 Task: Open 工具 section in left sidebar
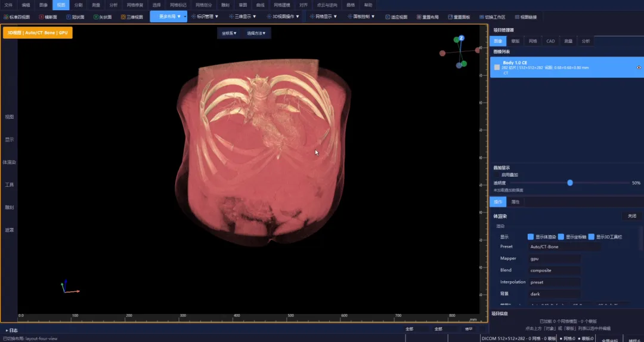point(10,184)
